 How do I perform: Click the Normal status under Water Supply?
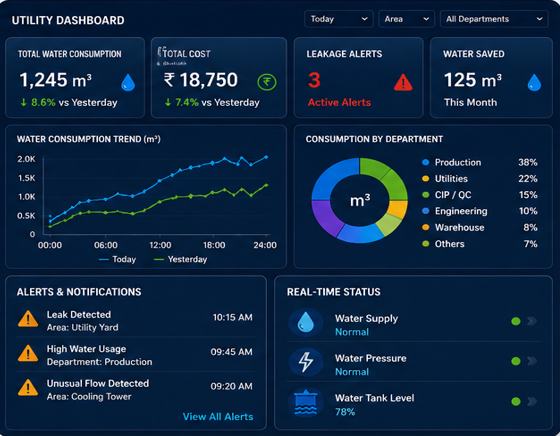point(352,332)
